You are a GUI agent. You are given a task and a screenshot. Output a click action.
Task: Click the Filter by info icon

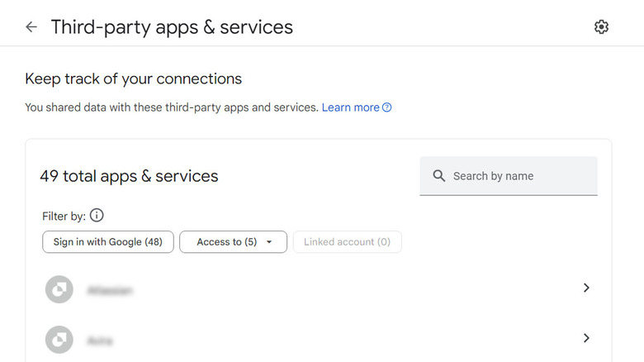click(97, 216)
